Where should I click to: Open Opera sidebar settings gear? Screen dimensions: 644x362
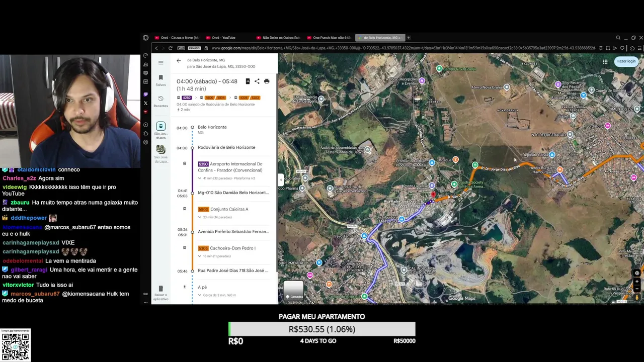pyautogui.click(x=146, y=142)
